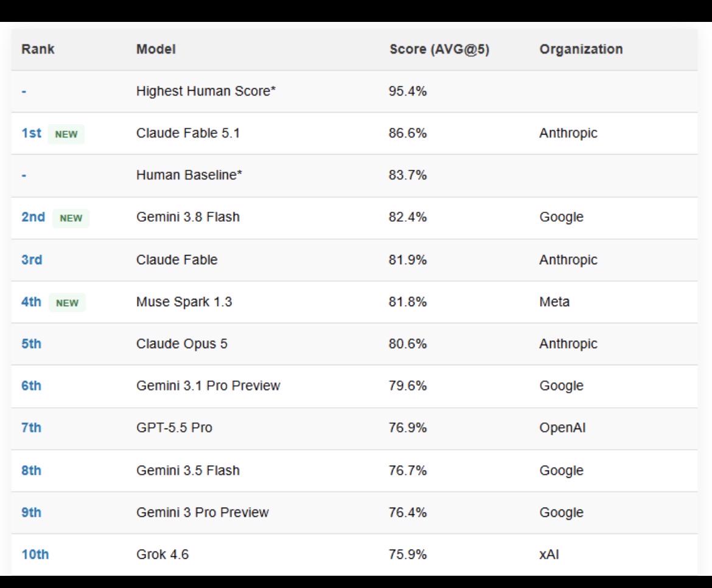Click the NEW badge beside 4th rank

tap(67, 303)
